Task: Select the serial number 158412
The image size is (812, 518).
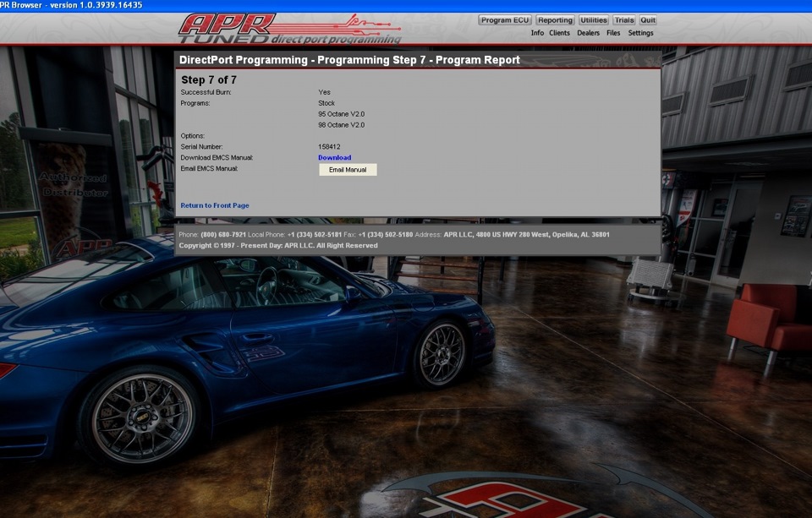Action: click(x=329, y=147)
